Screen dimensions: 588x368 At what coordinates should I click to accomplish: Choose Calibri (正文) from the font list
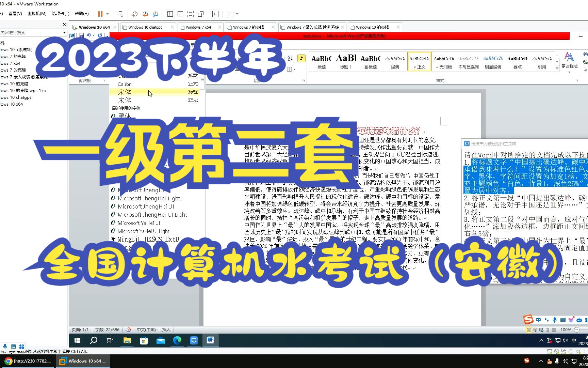pos(154,84)
